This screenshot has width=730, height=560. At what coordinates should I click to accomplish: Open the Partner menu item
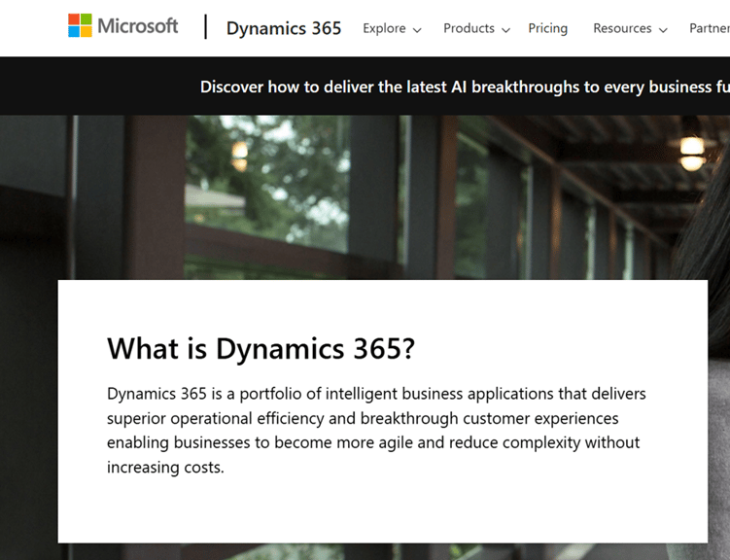(x=710, y=28)
